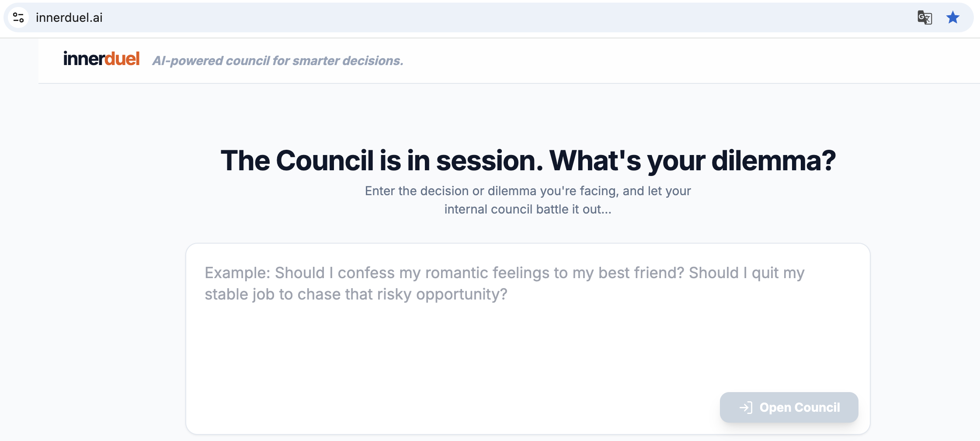Screen dimensions: 980x441
Task: Click the dark "inner" part of the logo
Action: click(83, 59)
